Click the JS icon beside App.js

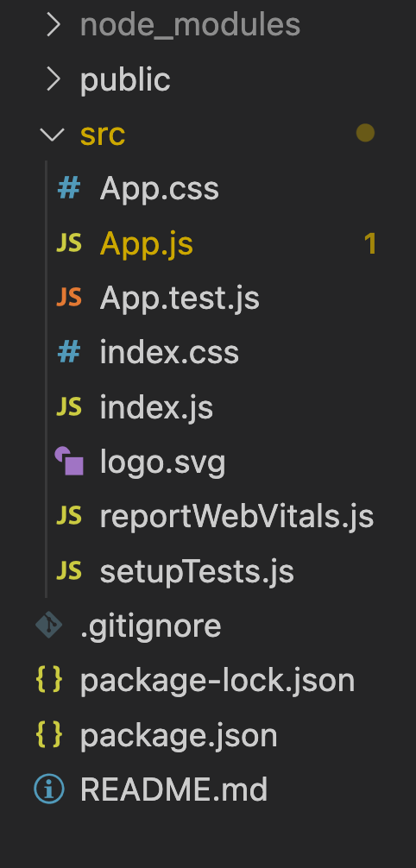(x=69, y=243)
